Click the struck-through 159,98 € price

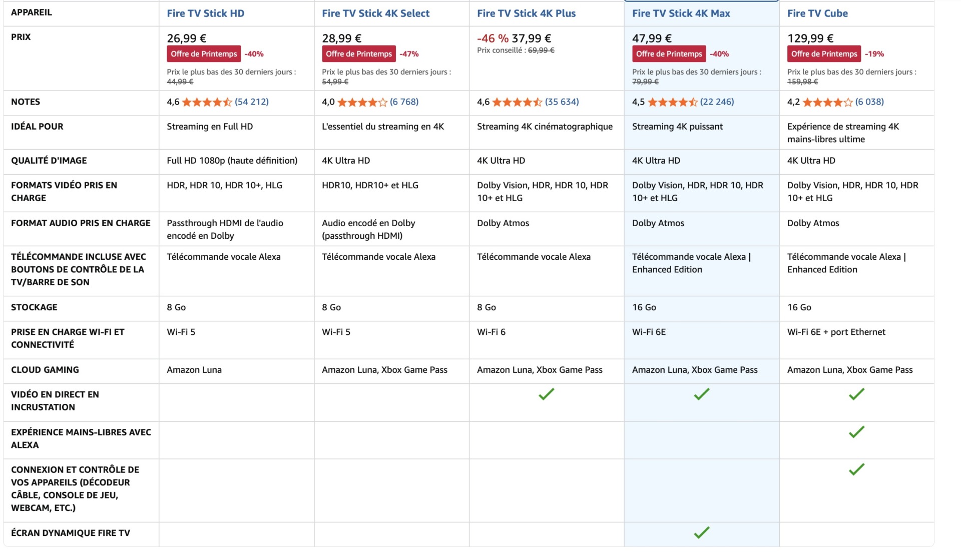[803, 82]
